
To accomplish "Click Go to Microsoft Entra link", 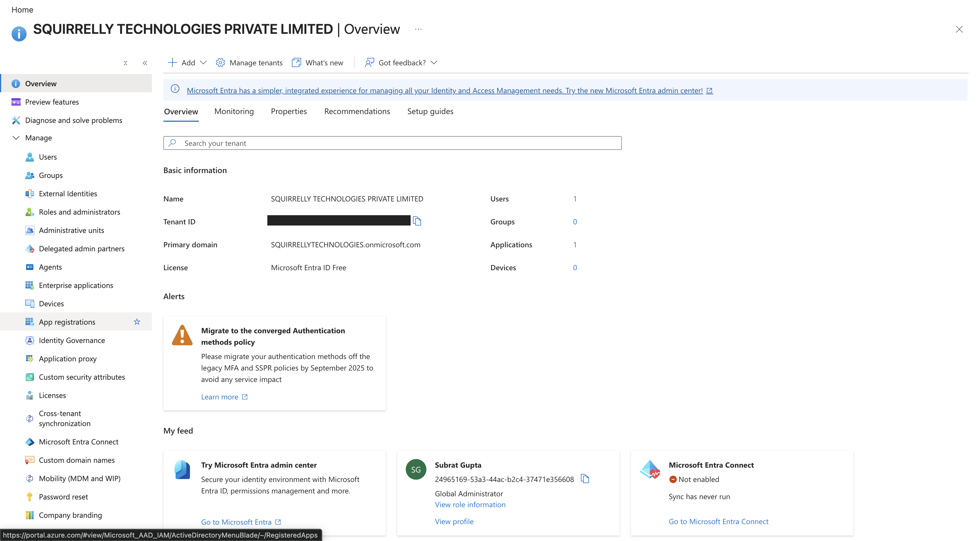I will (241, 522).
